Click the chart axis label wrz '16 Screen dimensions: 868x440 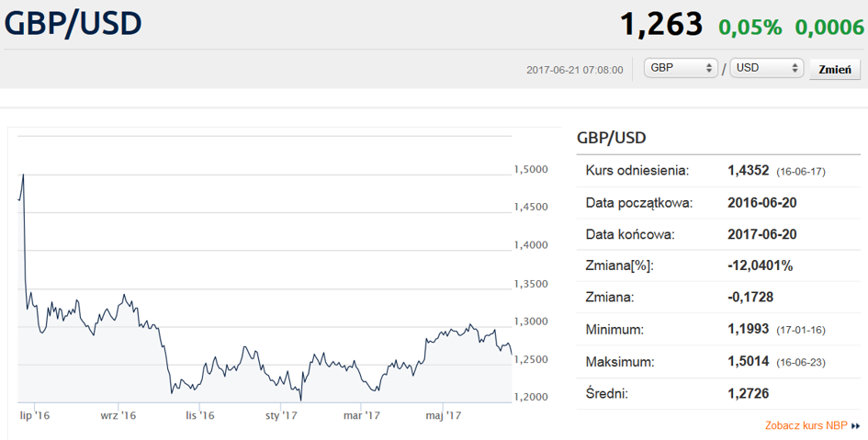tap(118, 415)
